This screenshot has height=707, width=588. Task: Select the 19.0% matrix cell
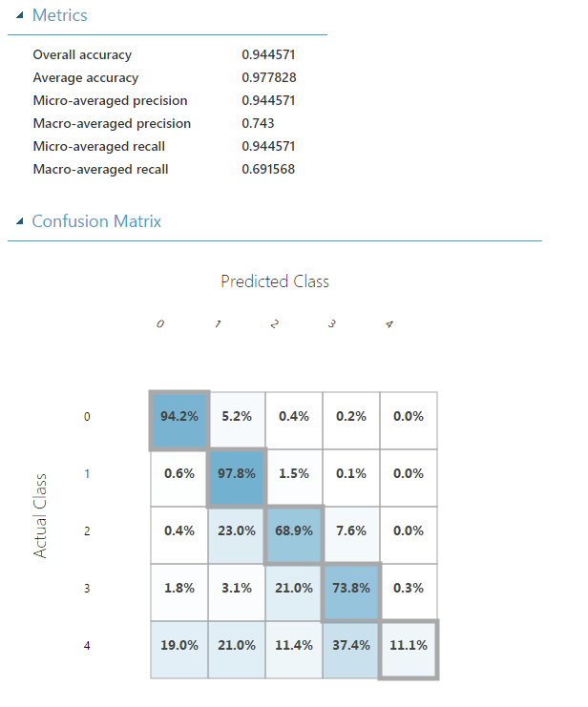pyautogui.click(x=179, y=646)
